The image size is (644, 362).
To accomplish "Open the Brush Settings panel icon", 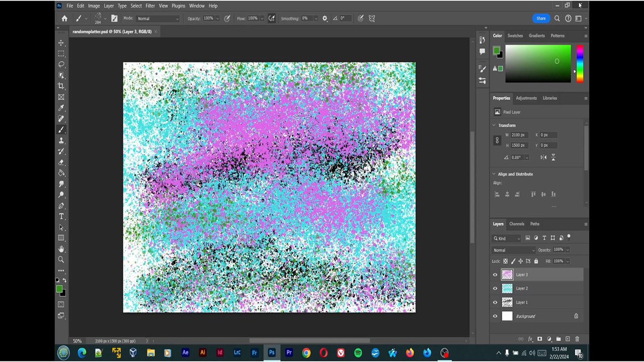I will (114, 18).
